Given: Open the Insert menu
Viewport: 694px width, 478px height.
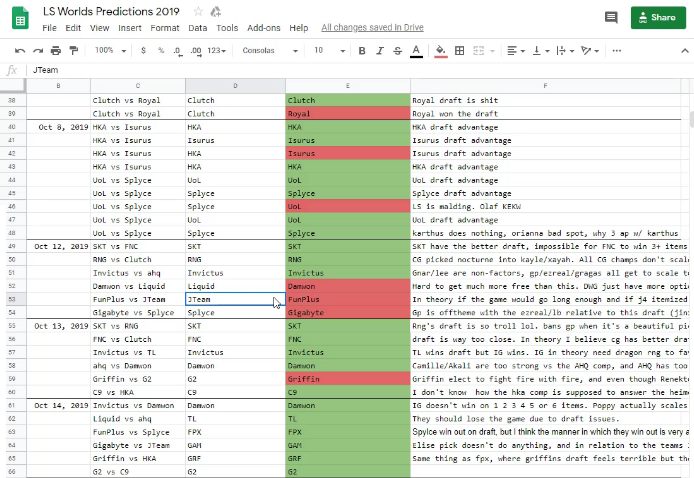Looking at the screenshot, I should [x=130, y=28].
